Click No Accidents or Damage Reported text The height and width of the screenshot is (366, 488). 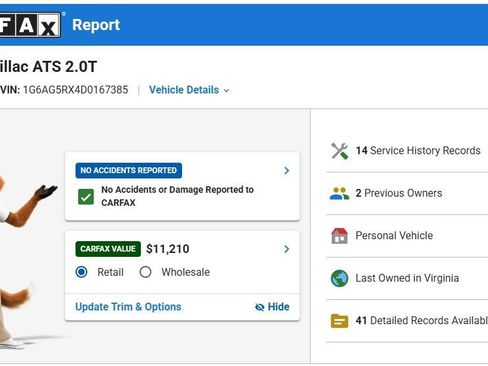click(x=177, y=196)
